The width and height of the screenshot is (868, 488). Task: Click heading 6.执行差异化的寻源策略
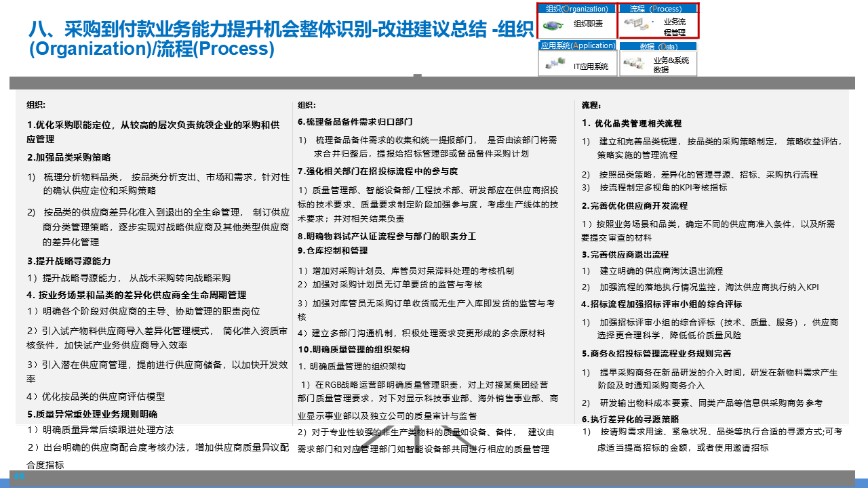point(630,418)
